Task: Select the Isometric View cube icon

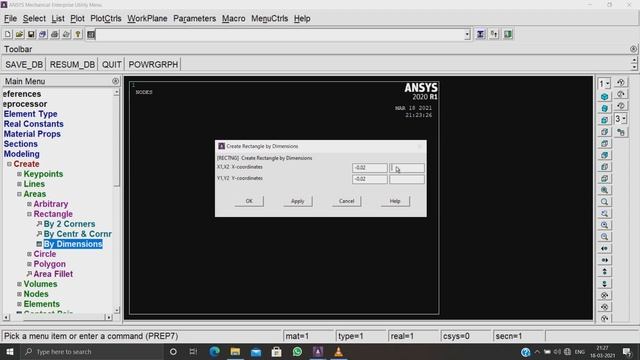Action: point(604,97)
